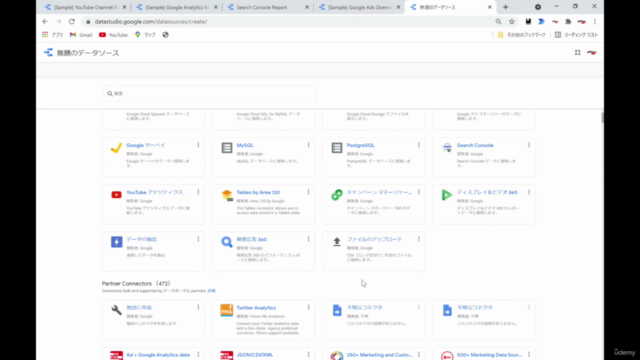Open the ディスプレイ&ビデオ 360 options menu
Image resolution: width=640 pixels, height=360 pixels.
pyautogui.click(x=529, y=192)
